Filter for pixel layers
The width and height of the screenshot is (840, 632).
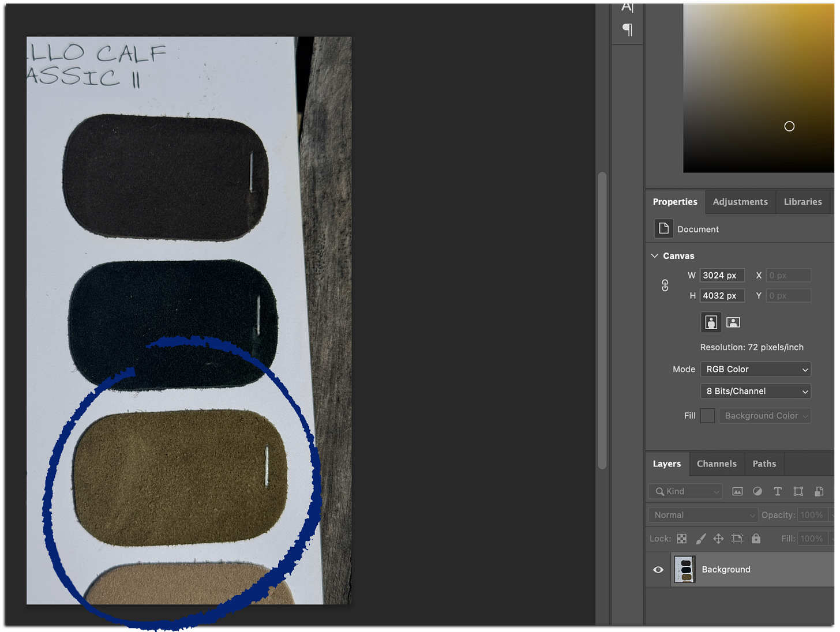737,491
